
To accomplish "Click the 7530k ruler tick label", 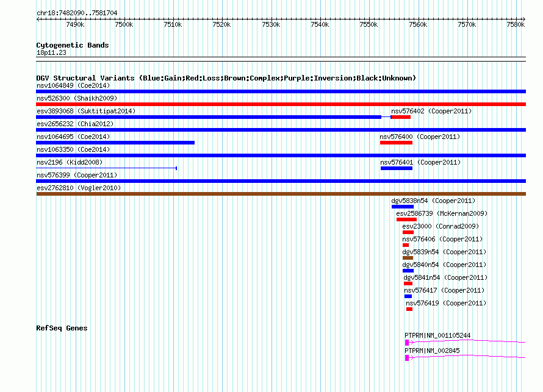I will (x=271, y=24).
